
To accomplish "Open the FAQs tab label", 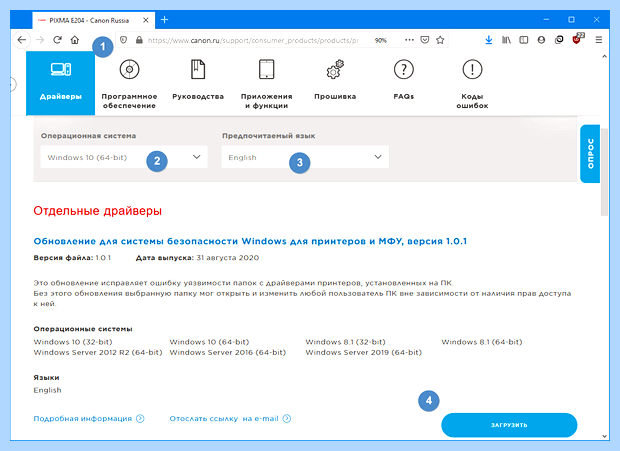I will pos(404,96).
